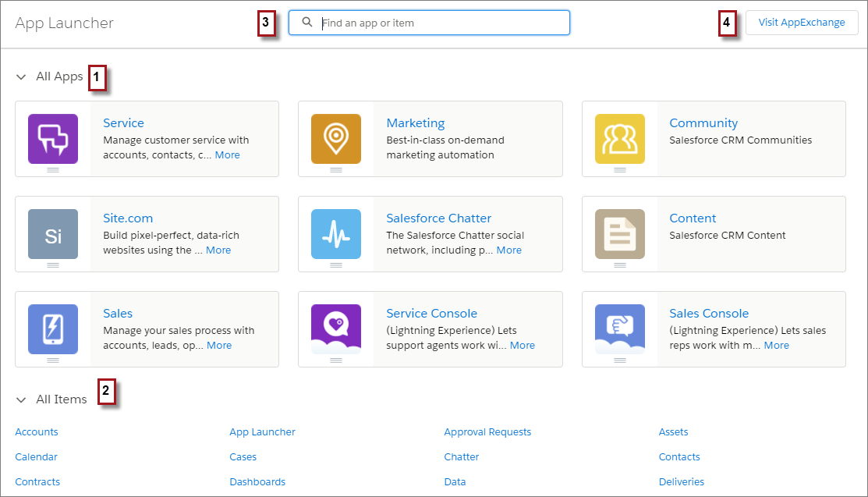
Task: Collapse the All Apps section chevron
Action: (21, 77)
